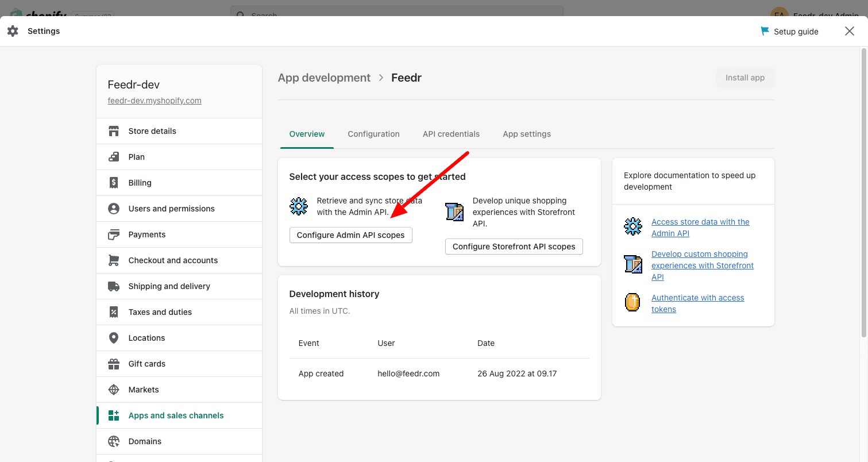The width and height of the screenshot is (868, 462).
Task: Open the Setup guide
Action: coord(789,32)
